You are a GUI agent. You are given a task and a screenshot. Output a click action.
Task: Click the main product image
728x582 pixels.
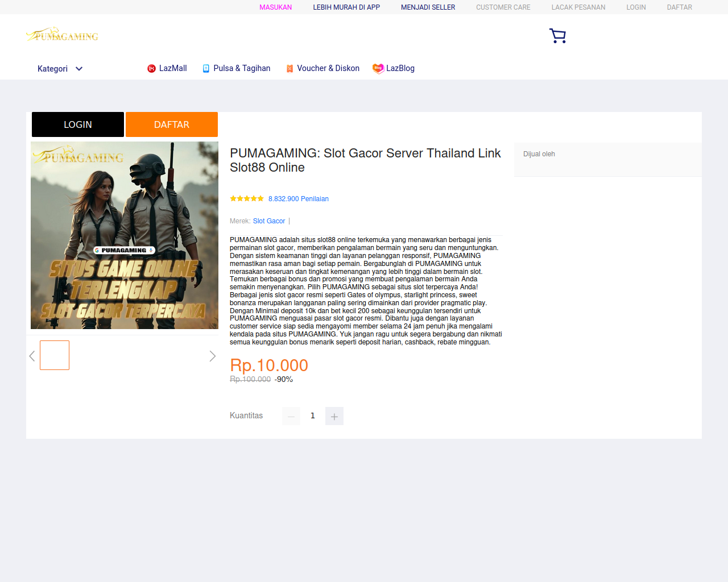[125, 235]
